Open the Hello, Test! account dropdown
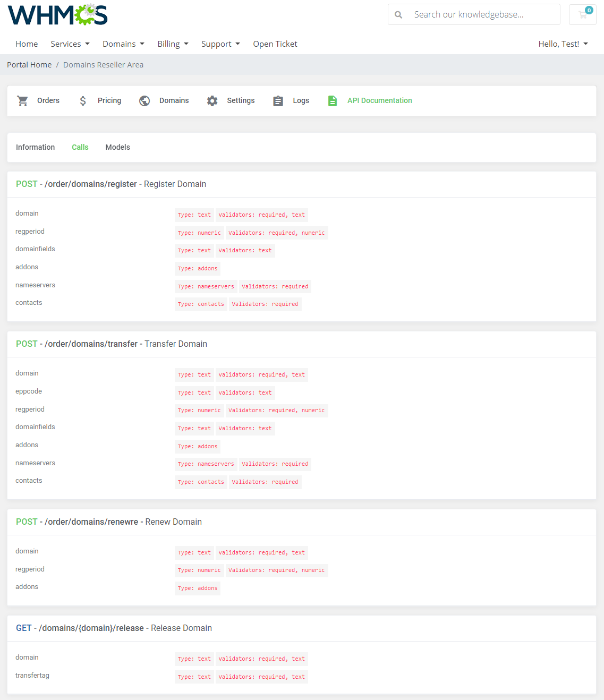 tap(563, 44)
